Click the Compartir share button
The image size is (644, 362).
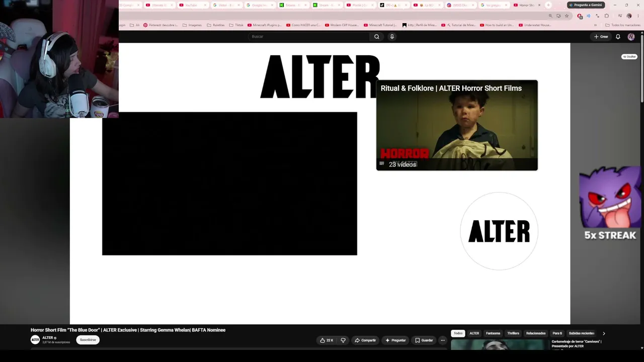[365, 340]
